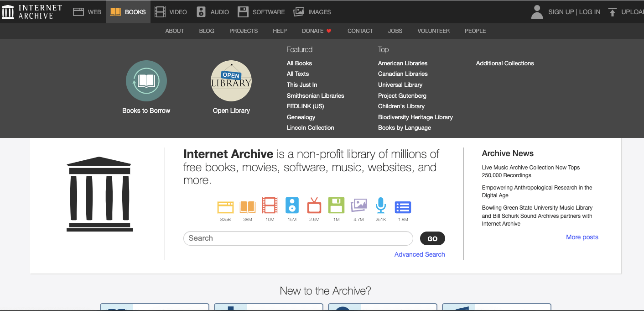Go to the ABOUT page
Viewport: 644px width, 311px height.
[x=175, y=31]
